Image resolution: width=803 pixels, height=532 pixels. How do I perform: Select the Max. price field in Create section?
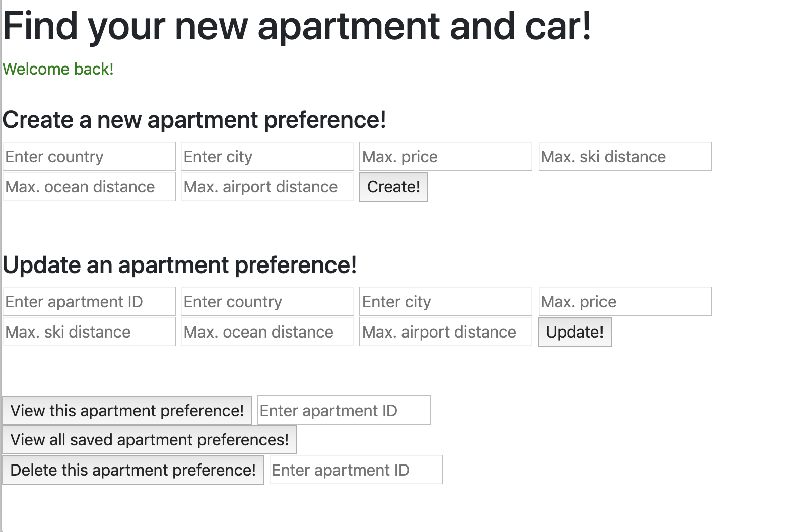(446, 156)
